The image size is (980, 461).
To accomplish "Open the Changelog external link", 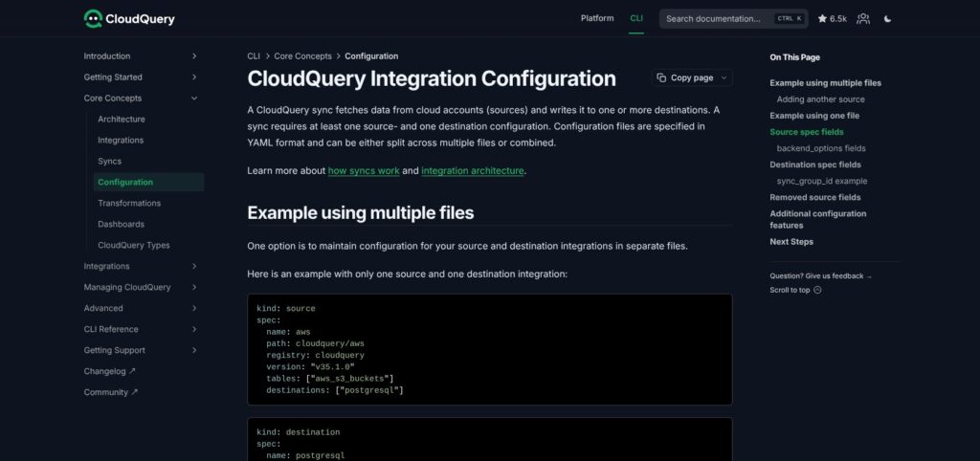I will [110, 371].
